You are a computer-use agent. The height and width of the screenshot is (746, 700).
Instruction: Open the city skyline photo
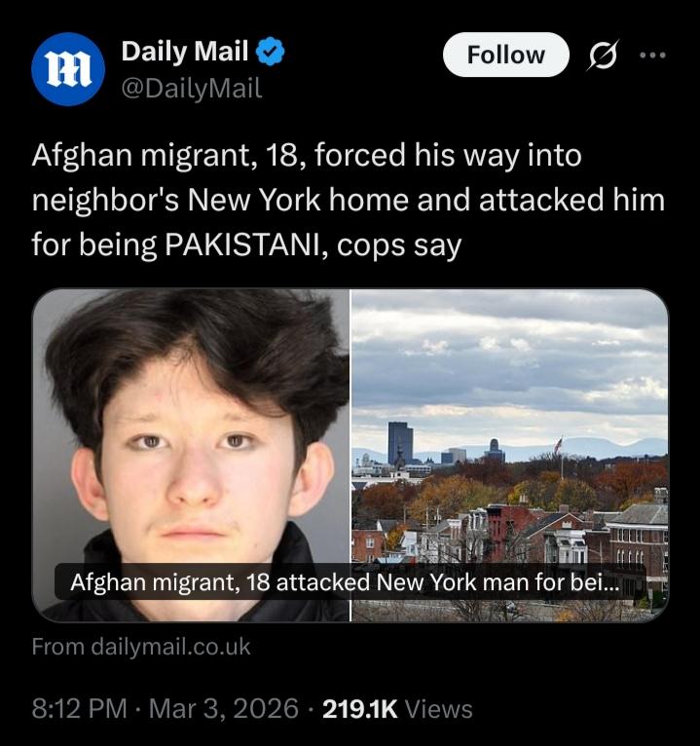[x=509, y=455]
